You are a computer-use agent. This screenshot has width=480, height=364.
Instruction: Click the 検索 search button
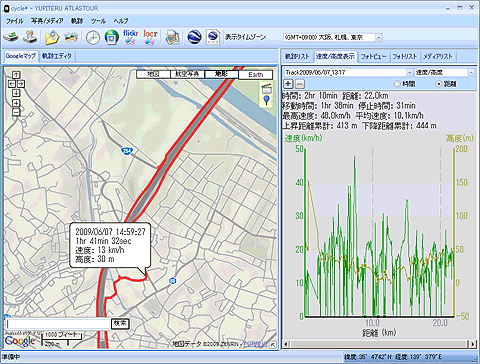[120, 323]
